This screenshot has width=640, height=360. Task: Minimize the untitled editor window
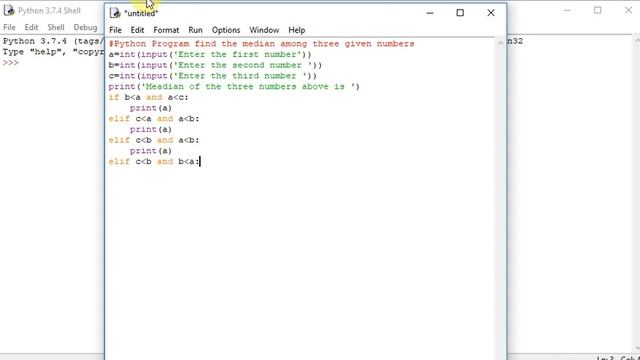click(x=430, y=13)
